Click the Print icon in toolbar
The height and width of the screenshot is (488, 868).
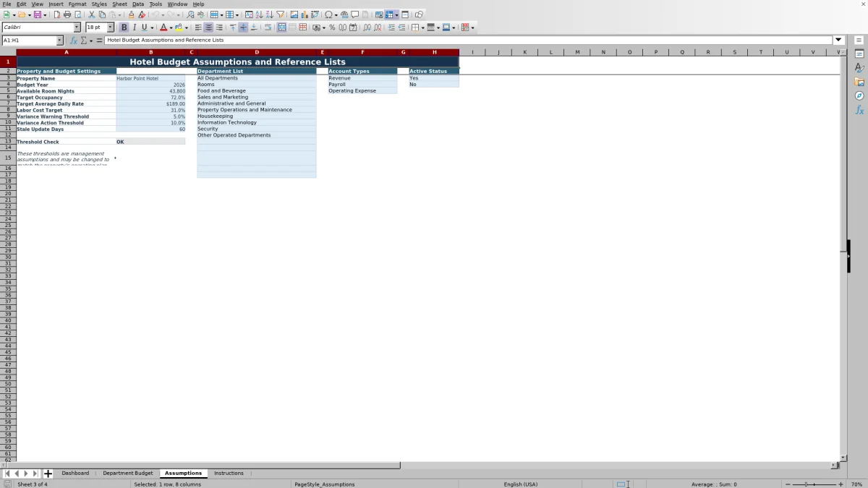[x=67, y=14]
